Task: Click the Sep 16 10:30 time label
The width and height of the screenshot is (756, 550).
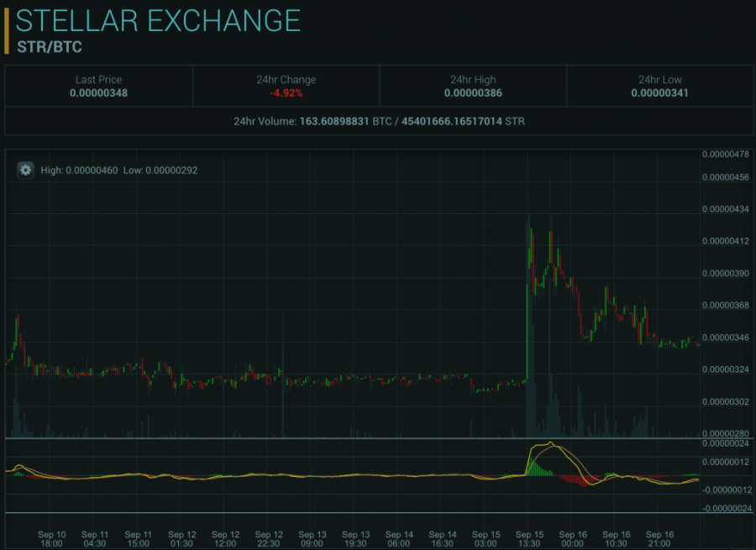Action: pyautogui.click(x=617, y=539)
